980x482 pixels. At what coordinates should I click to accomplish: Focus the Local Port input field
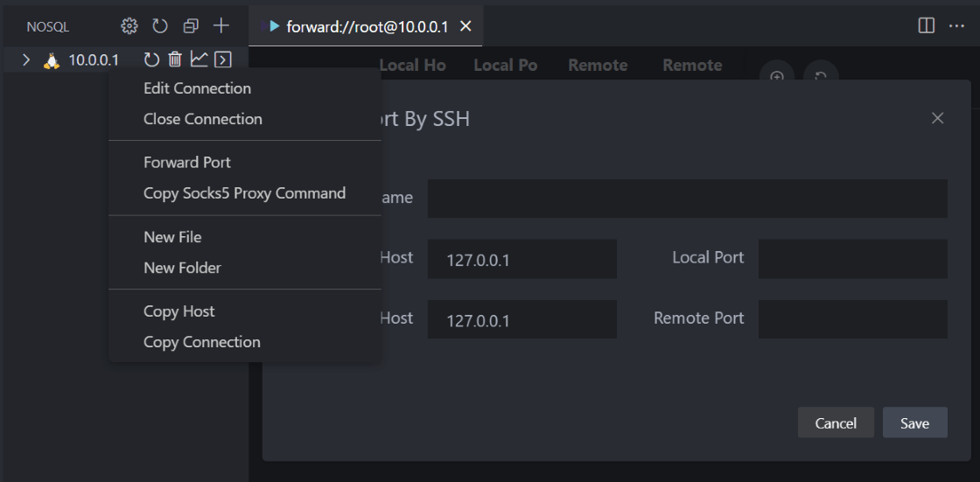852,259
